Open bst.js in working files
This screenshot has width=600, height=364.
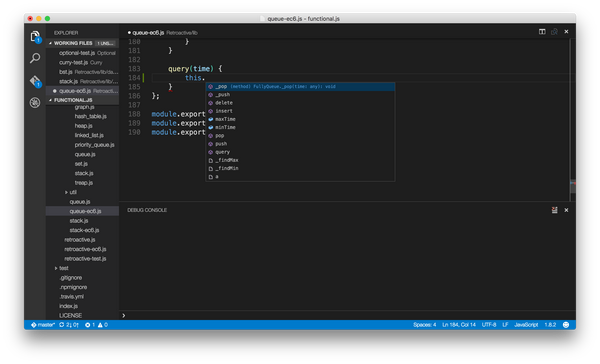point(82,72)
